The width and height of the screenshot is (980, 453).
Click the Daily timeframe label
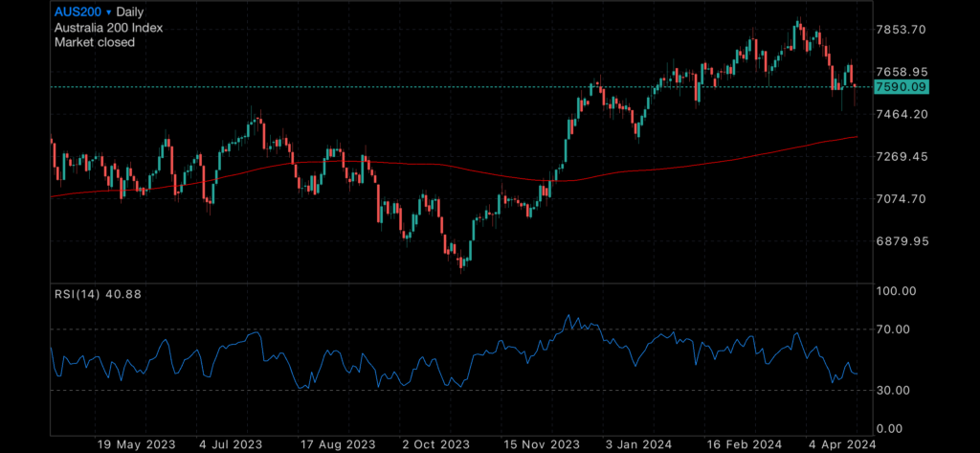point(130,11)
